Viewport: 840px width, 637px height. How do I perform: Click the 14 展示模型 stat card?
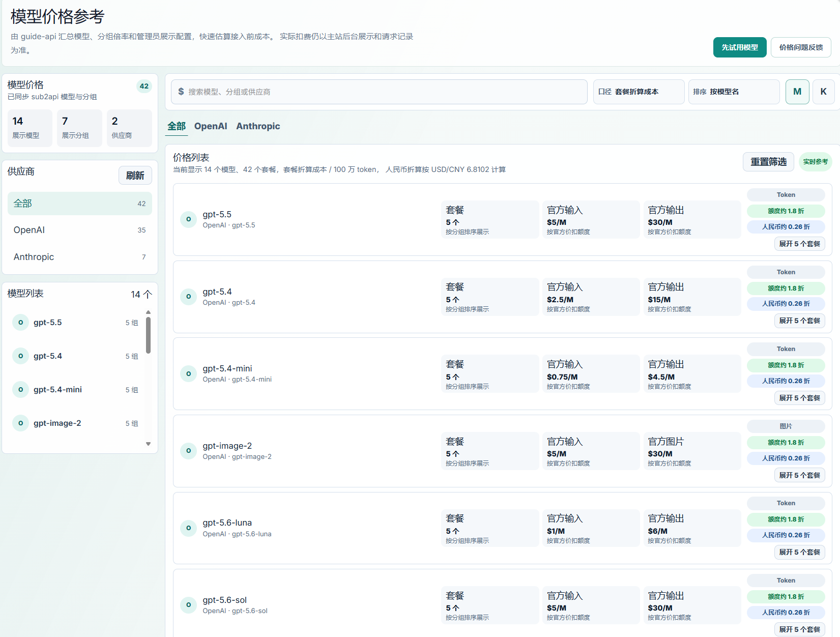[x=30, y=128]
